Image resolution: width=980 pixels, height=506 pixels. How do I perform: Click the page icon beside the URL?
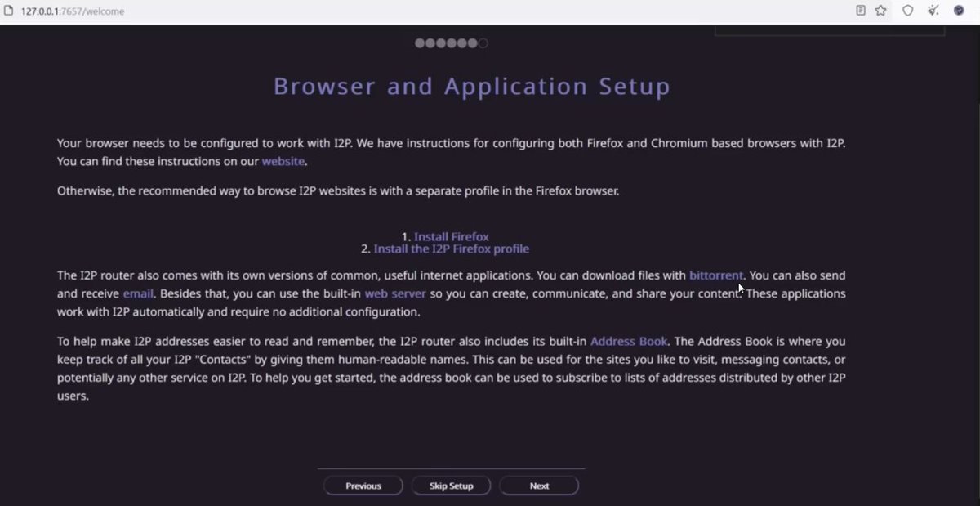pyautogui.click(x=9, y=11)
